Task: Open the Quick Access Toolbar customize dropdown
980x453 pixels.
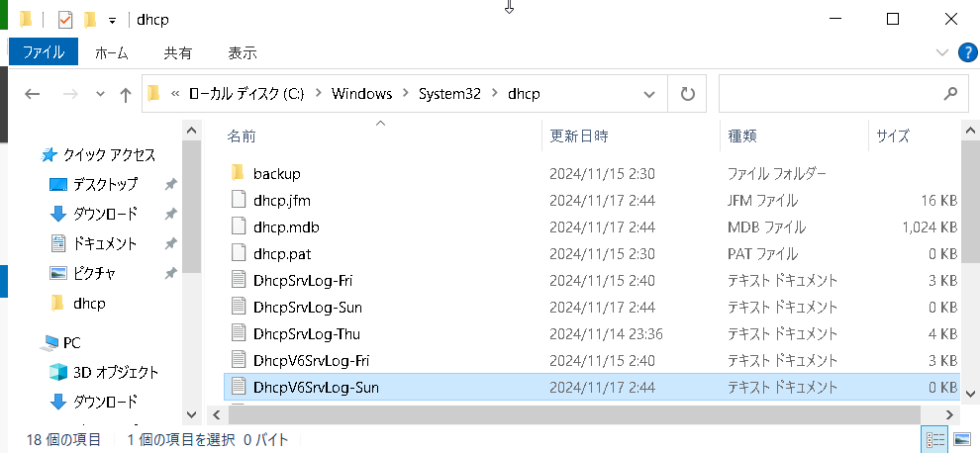Action: [x=113, y=19]
